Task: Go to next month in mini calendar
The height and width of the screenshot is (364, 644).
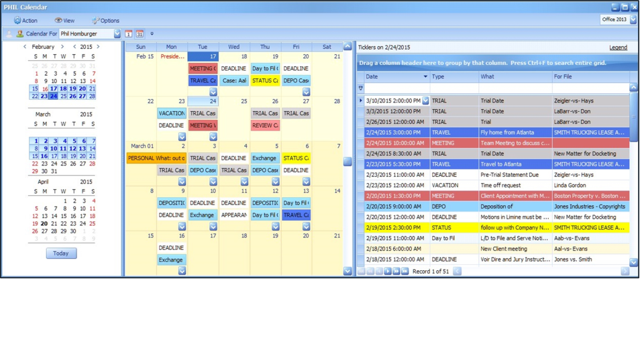Action: pos(62,46)
